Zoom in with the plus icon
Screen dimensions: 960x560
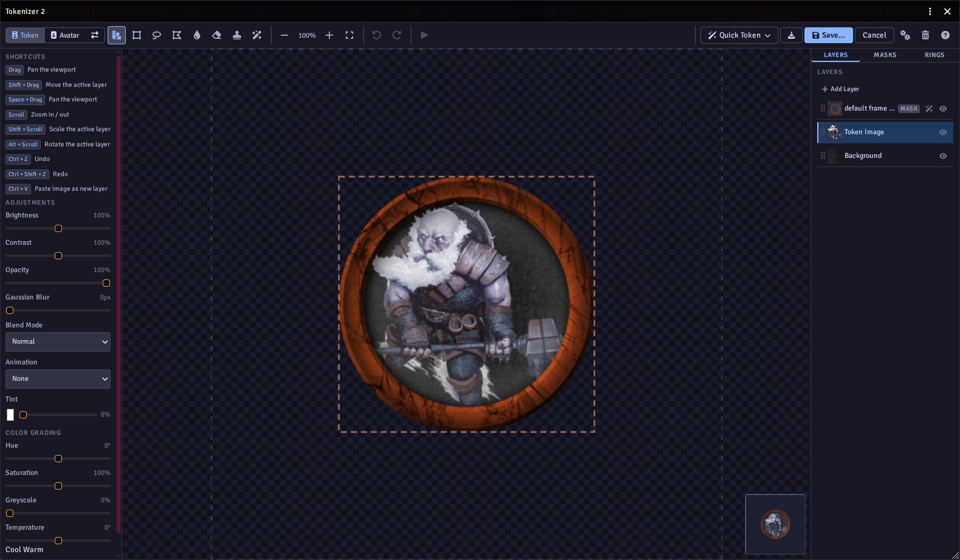(x=329, y=35)
